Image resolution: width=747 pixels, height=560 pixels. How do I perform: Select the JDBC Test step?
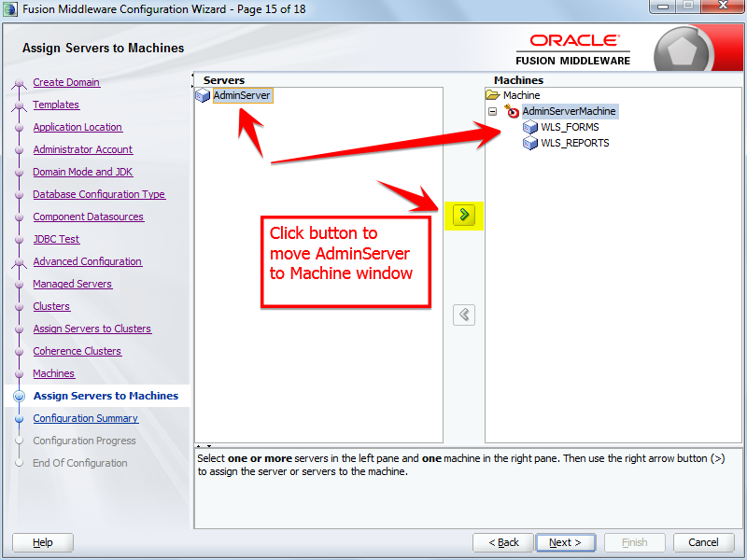coord(56,239)
